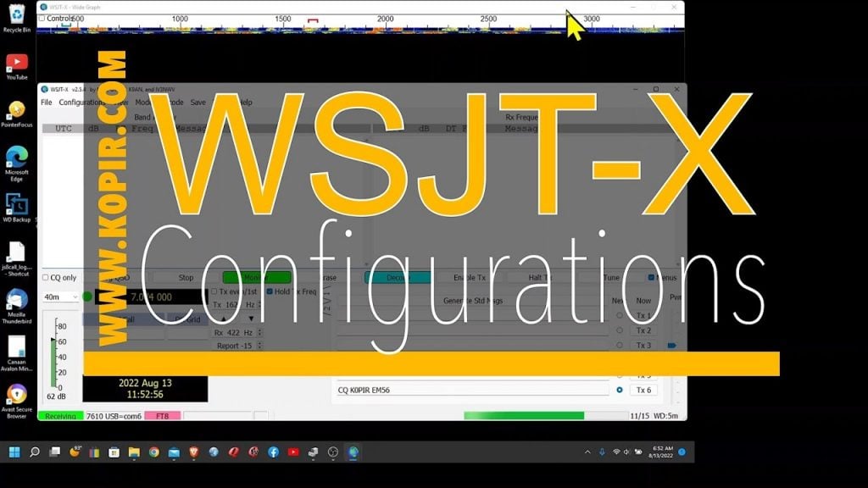Open Canaan Avalon Mini desktop file
The image size is (868, 488).
17,353
